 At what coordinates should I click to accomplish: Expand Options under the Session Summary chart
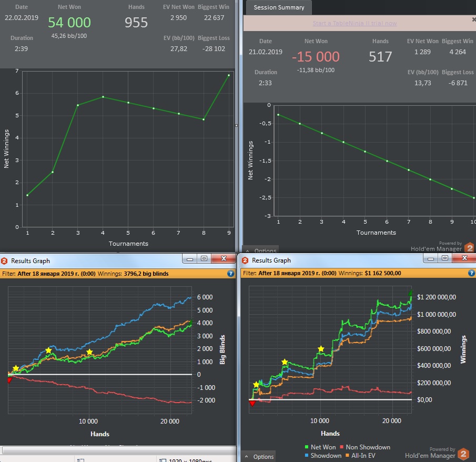[x=261, y=250]
